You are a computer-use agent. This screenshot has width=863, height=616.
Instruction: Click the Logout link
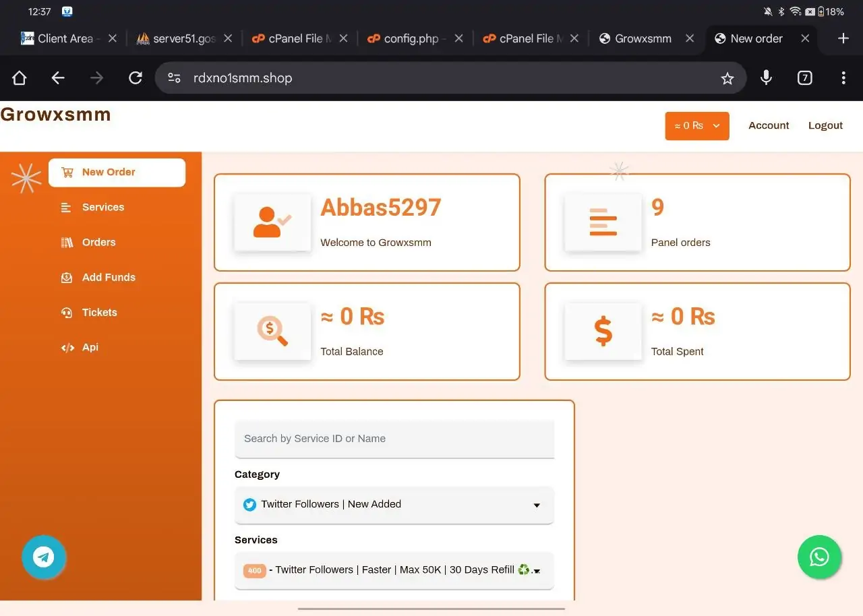825,126
